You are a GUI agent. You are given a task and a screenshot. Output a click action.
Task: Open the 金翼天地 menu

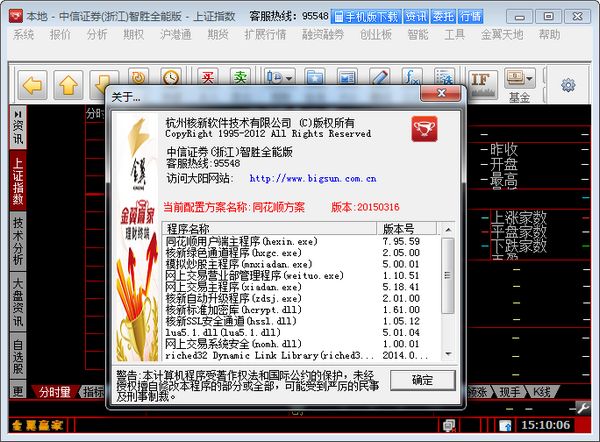click(502, 35)
